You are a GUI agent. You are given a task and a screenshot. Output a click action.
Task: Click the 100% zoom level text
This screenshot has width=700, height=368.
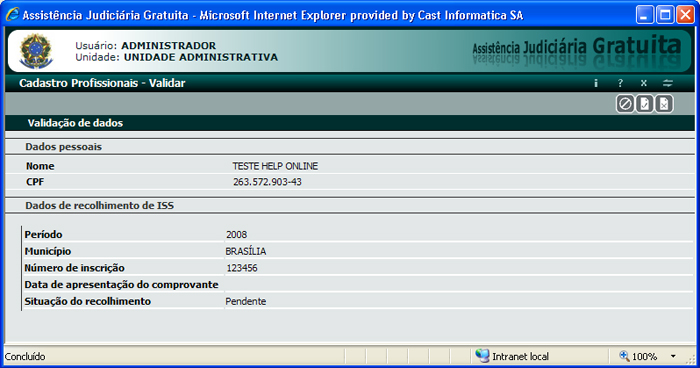(644, 356)
